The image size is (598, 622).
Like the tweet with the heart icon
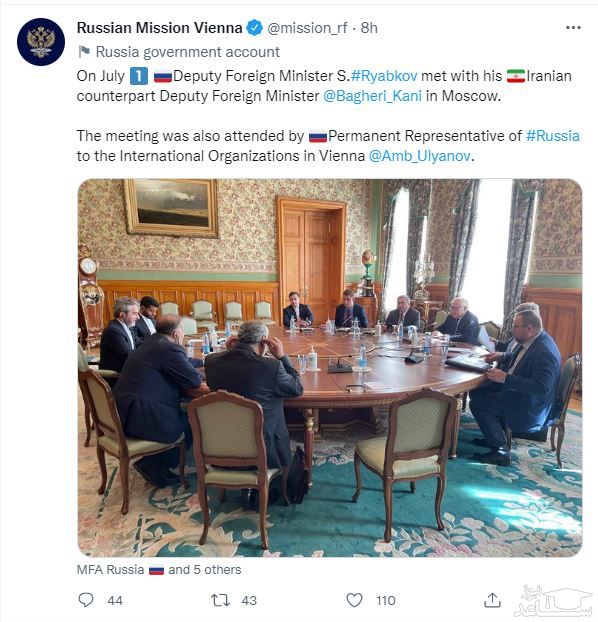354,600
